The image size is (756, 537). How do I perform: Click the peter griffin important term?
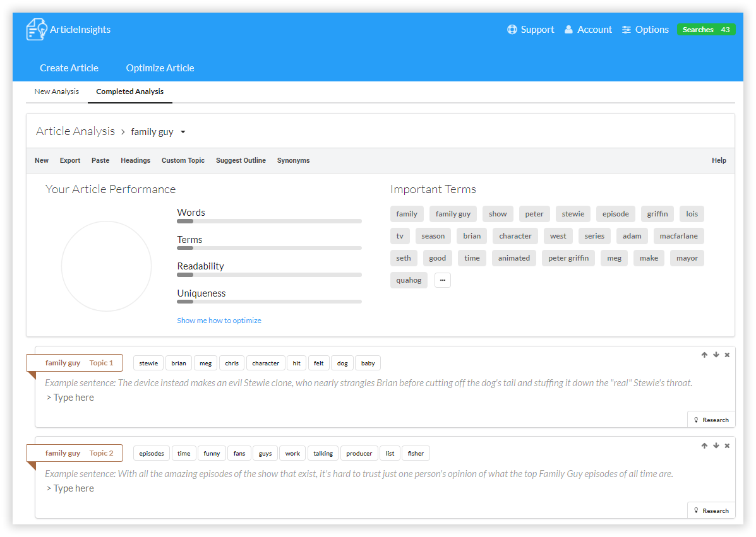click(568, 258)
